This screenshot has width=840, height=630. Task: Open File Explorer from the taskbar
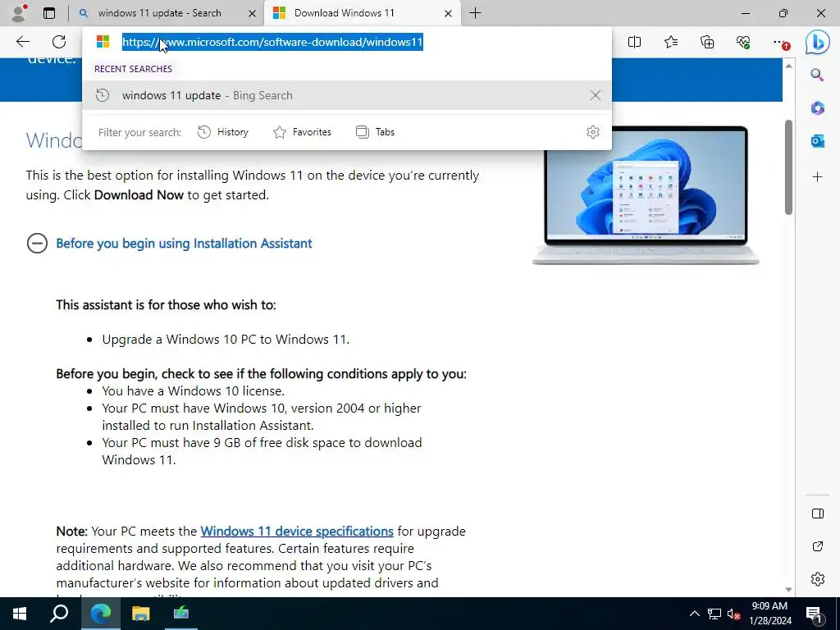coord(141,614)
